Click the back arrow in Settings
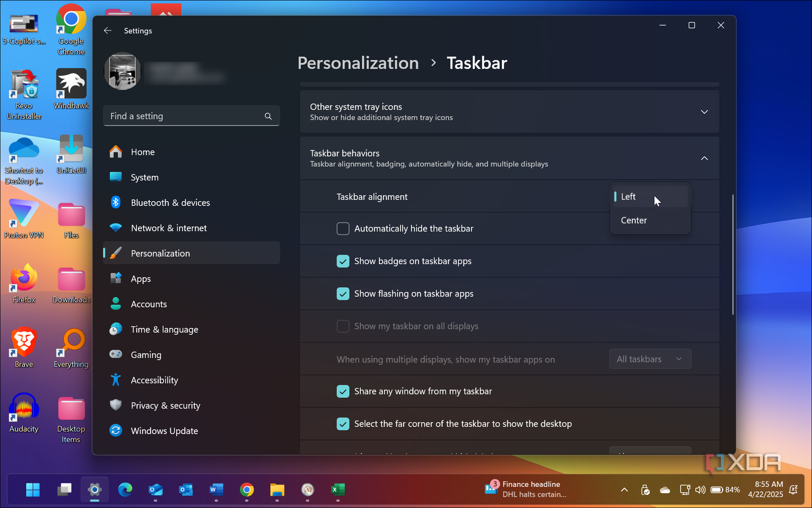This screenshot has height=508, width=812. pos(107,31)
